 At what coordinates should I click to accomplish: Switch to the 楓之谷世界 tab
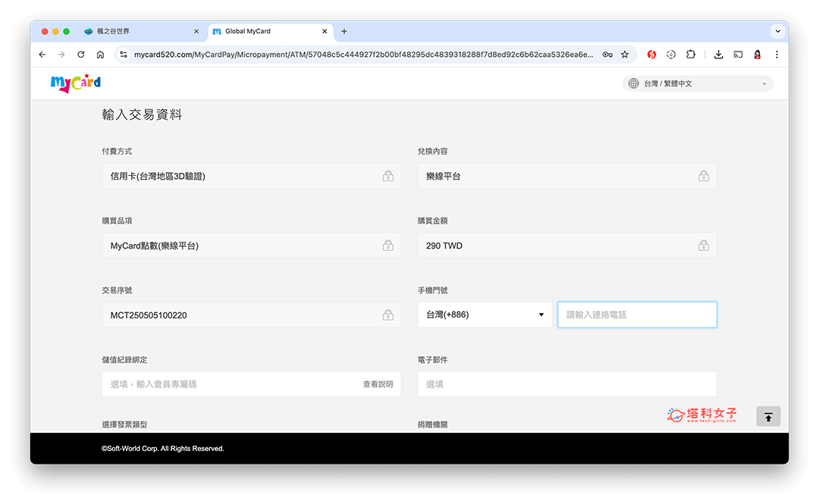coord(141,31)
